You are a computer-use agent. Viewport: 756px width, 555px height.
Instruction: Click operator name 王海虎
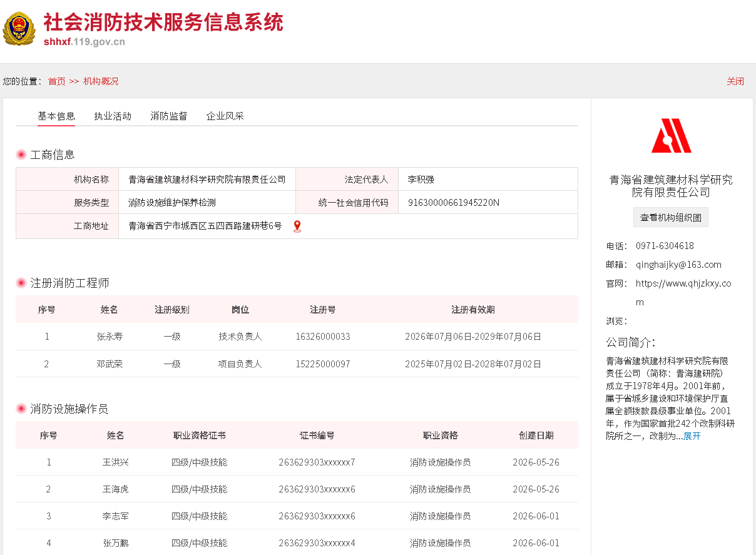click(116, 489)
